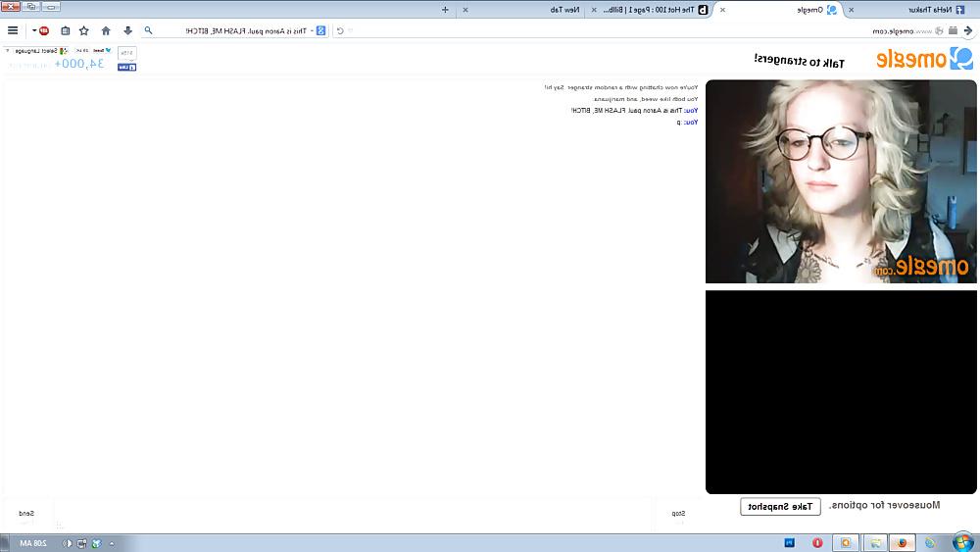980x552 pixels.
Task: Click the 'You both like weed' text
Action: (646, 99)
